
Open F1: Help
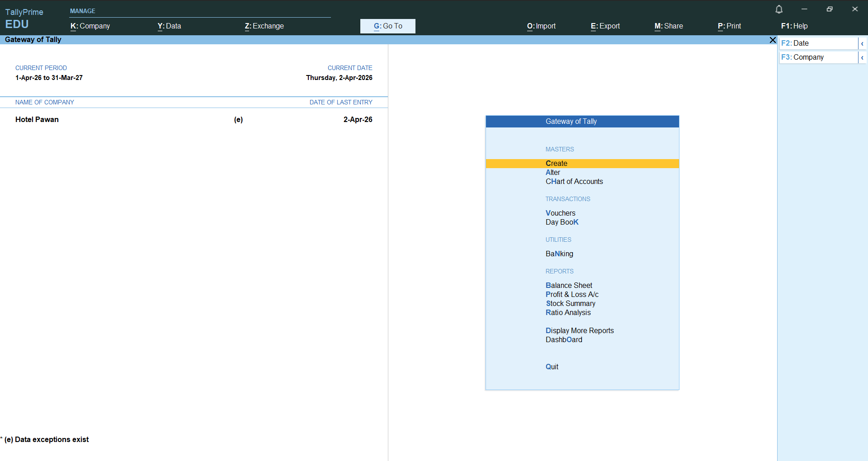tap(794, 26)
